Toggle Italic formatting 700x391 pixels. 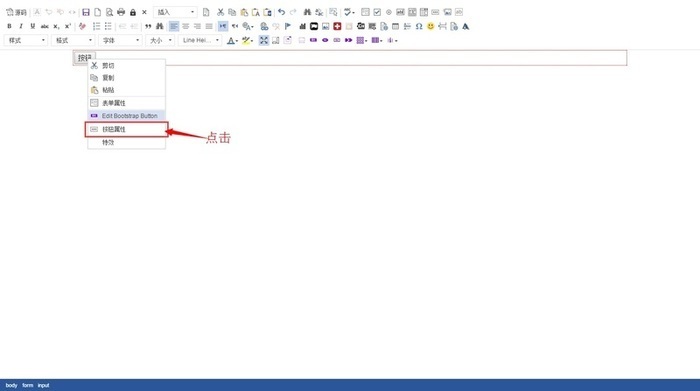21,26
